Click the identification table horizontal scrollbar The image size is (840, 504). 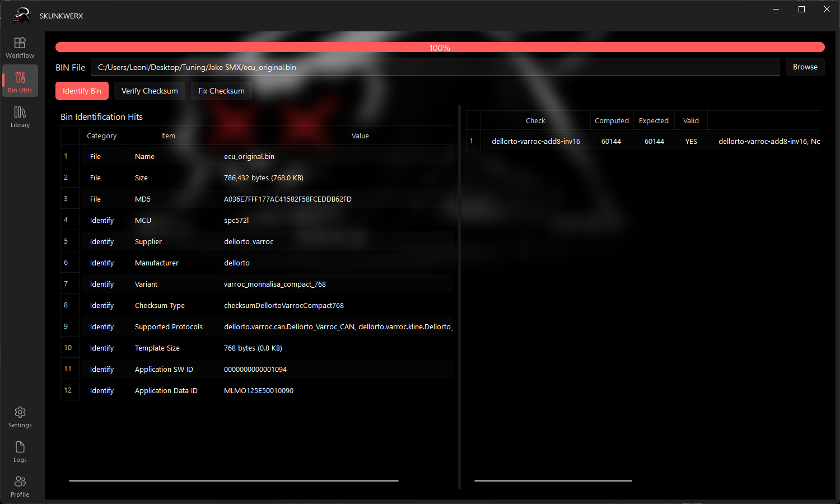point(234,480)
